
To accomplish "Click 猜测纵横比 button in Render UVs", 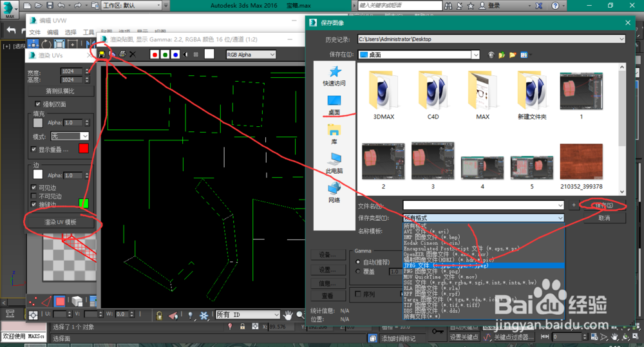I will click(x=61, y=91).
